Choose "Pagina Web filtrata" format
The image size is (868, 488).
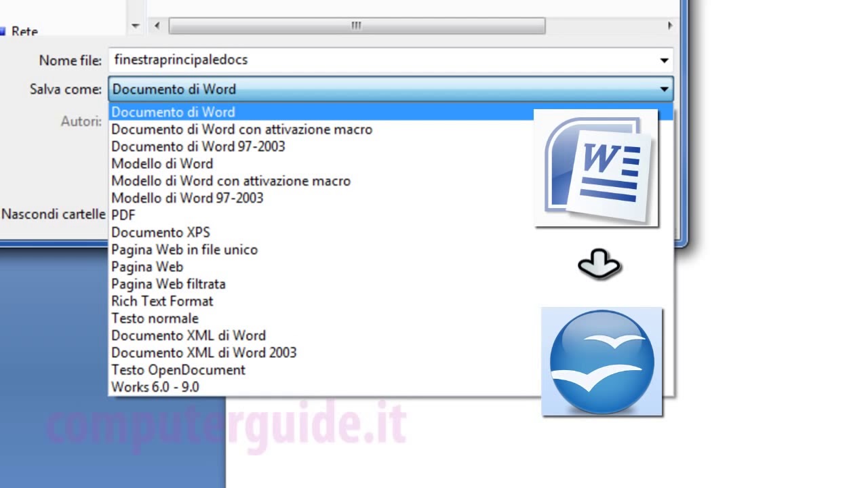coord(391,284)
